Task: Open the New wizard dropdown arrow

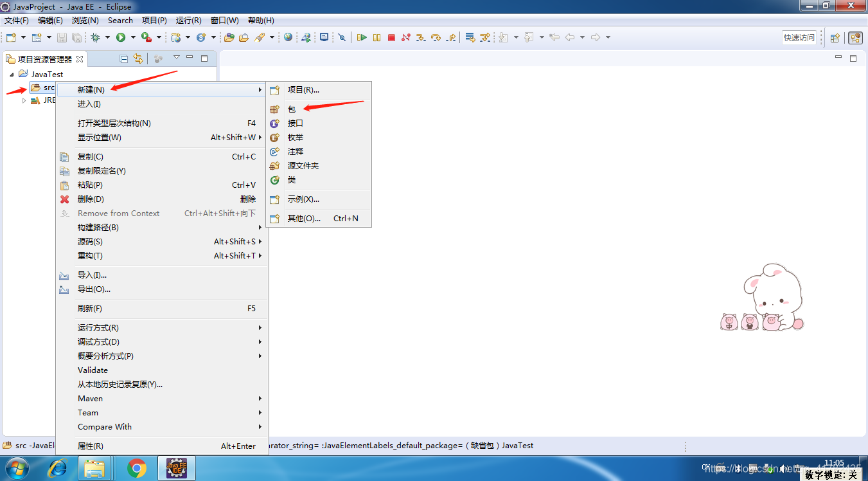Action: [23, 37]
